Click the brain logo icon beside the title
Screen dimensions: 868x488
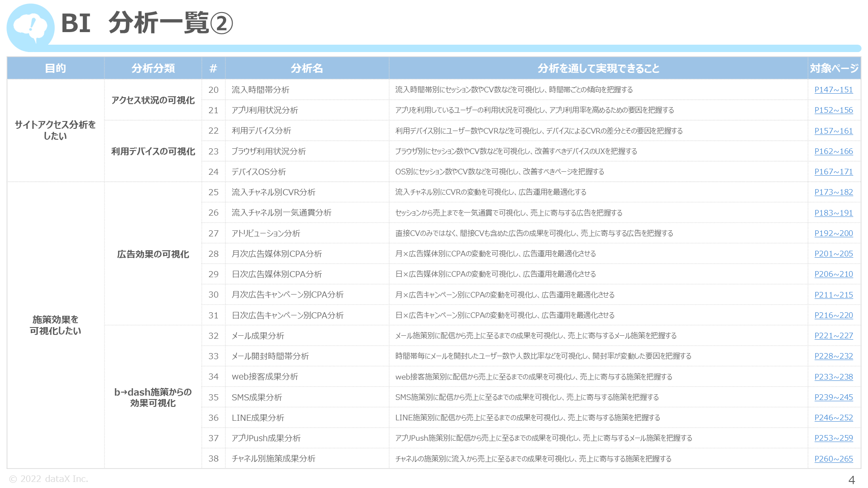click(x=30, y=27)
